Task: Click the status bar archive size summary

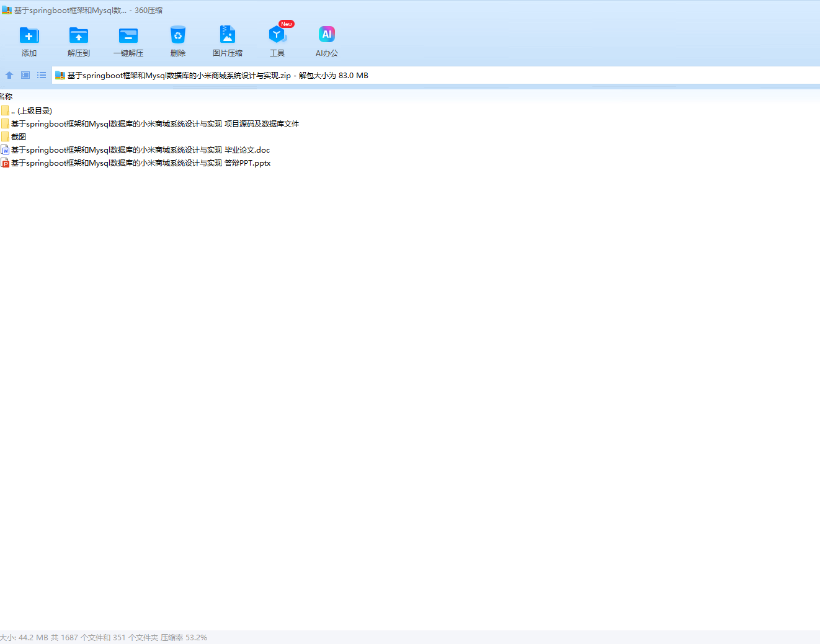Action: [x=104, y=637]
